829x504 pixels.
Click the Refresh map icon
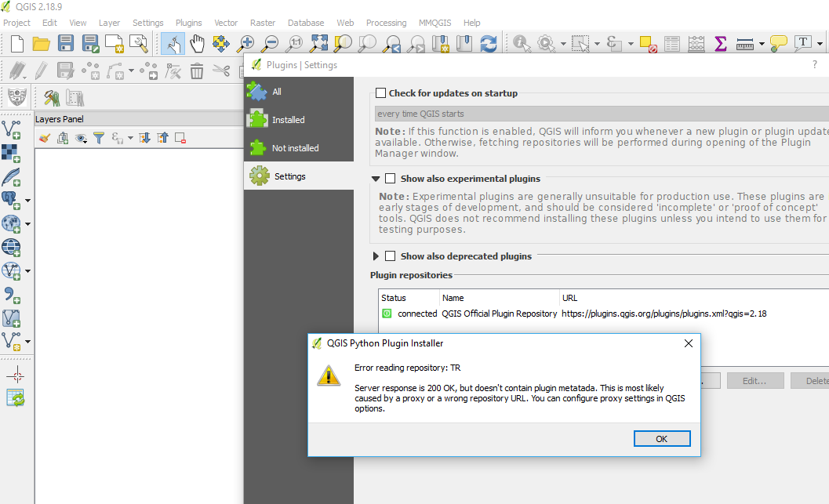pos(489,43)
